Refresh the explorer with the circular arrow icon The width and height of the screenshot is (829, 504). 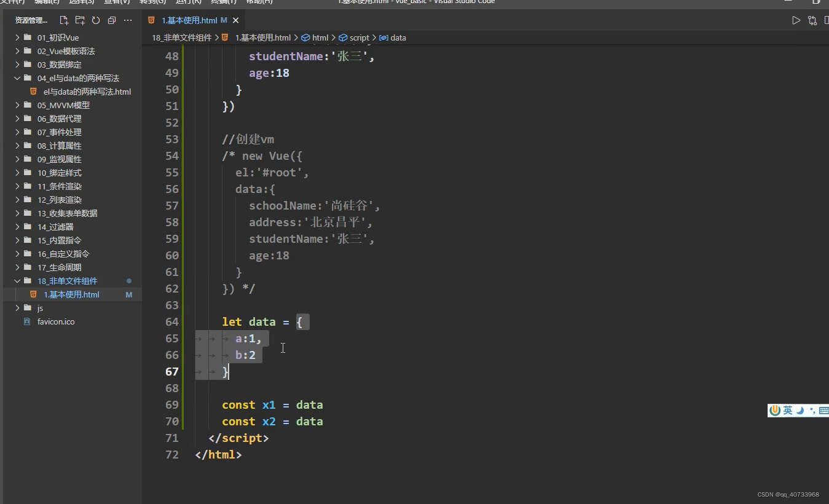point(96,20)
